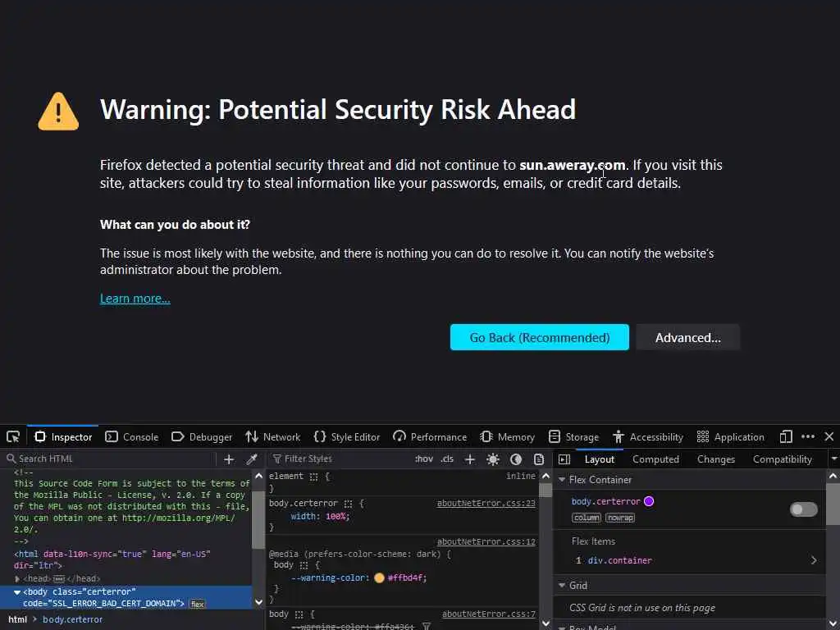
Task: Activate the element picker tool in devtools
Action: (x=13, y=436)
